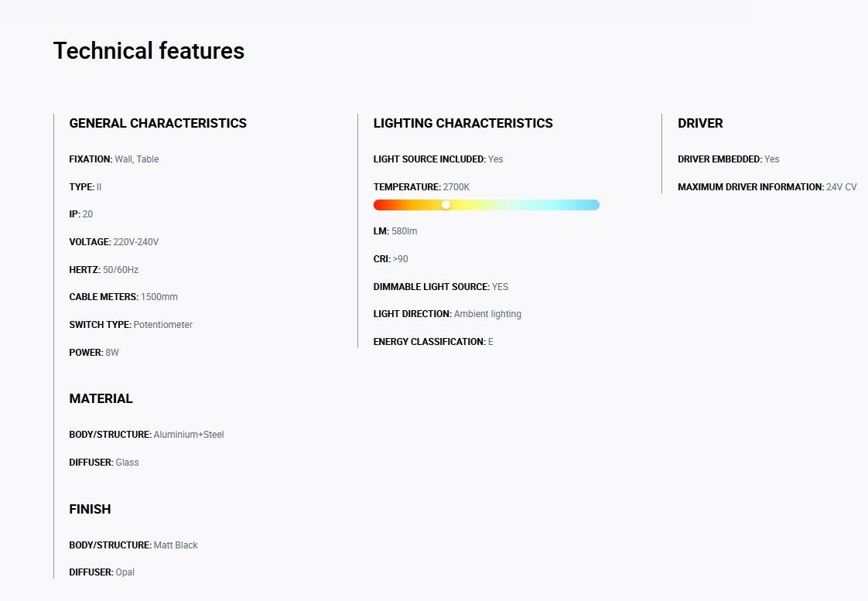The image size is (868, 601).
Task: Click the Matt Black finish text
Action: (176, 545)
